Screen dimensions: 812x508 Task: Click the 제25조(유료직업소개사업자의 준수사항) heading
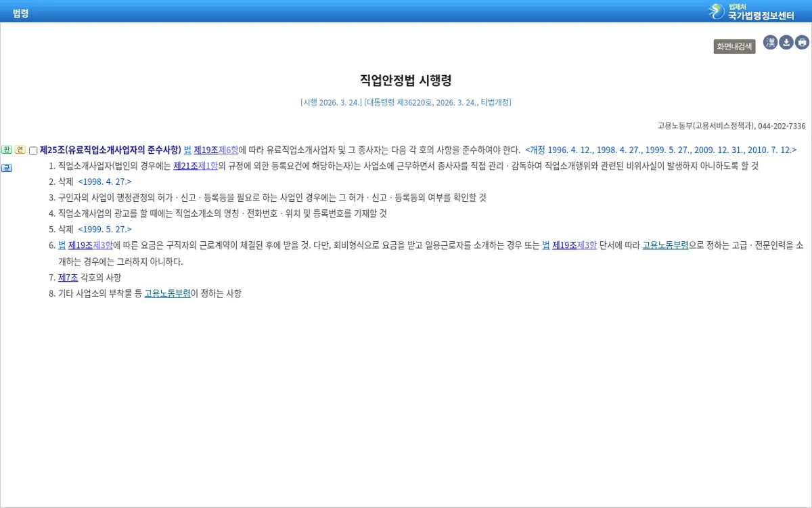[110, 150]
